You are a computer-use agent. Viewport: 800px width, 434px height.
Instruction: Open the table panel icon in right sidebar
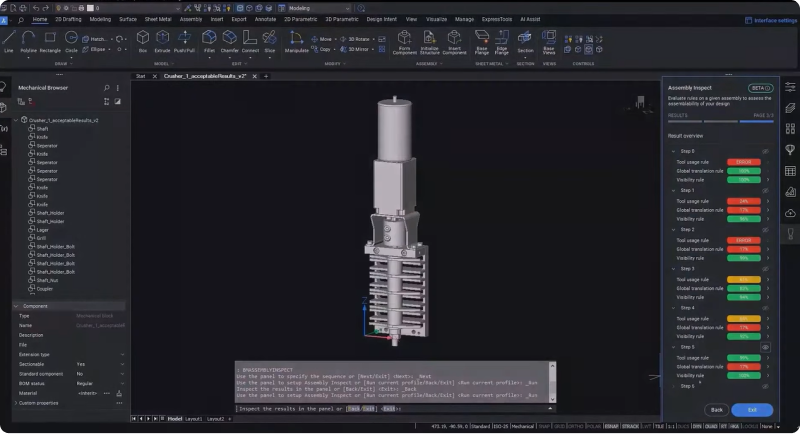click(790, 171)
